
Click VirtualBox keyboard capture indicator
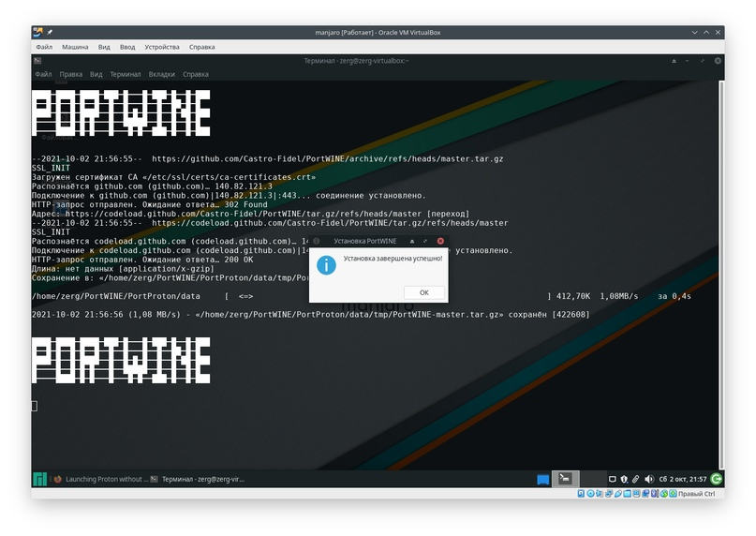tap(673, 494)
